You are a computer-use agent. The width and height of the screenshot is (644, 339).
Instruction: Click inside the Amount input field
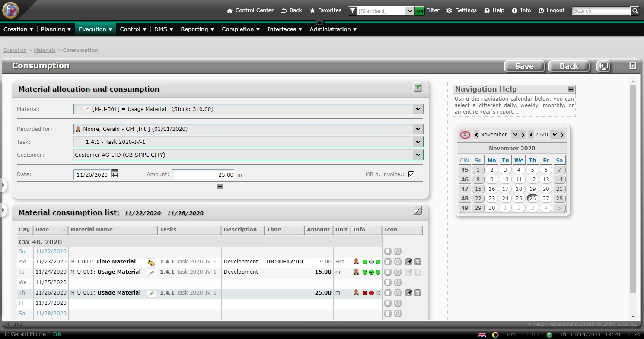pos(203,174)
